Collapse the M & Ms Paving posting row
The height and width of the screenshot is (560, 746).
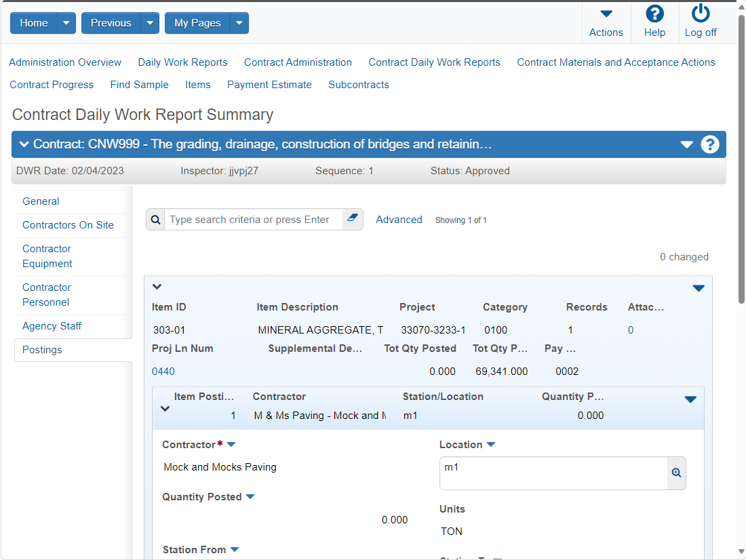pyautogui.click(x=165, y=409)
